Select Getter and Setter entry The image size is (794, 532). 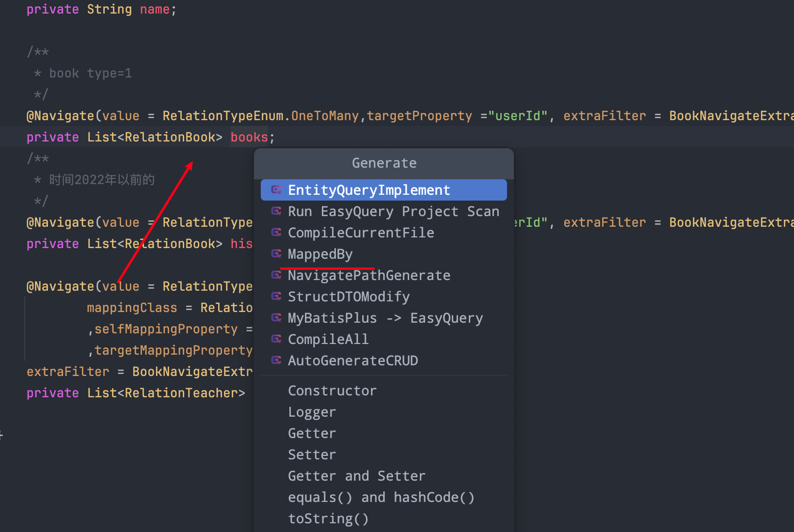coord(356,476)
